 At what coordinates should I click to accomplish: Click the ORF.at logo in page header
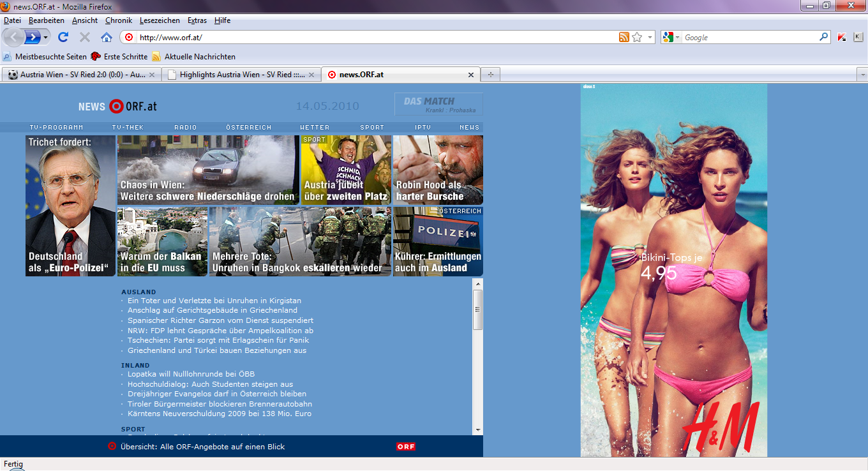click(x=117, y=107)
